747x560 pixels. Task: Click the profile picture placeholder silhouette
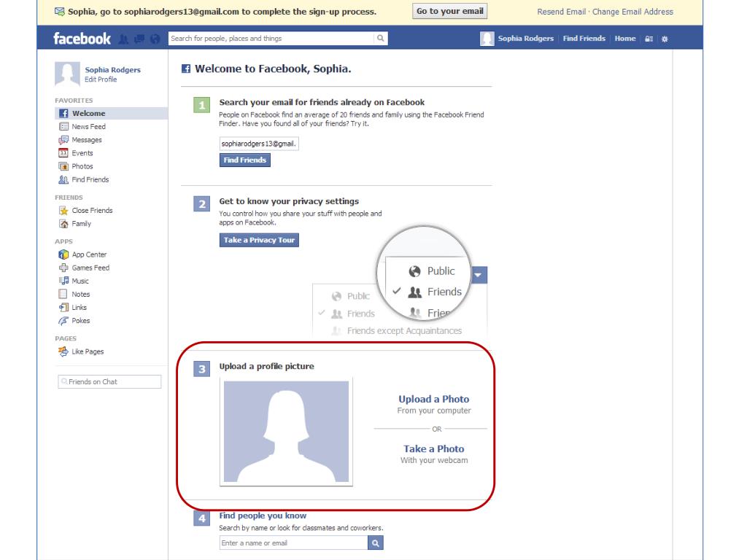coord(286,432)
